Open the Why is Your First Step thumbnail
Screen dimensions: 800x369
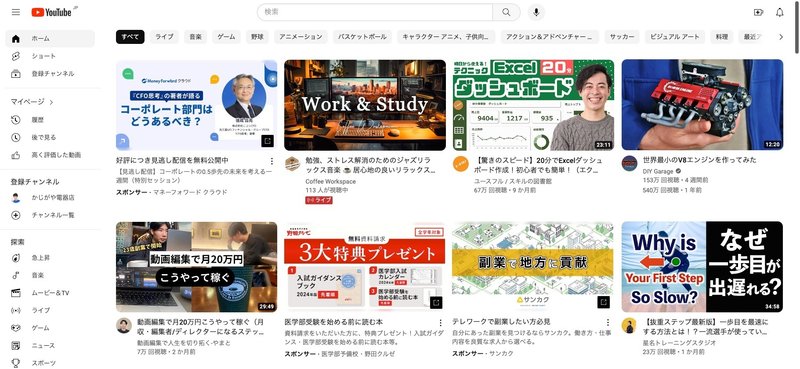click(x=702, y=267)
